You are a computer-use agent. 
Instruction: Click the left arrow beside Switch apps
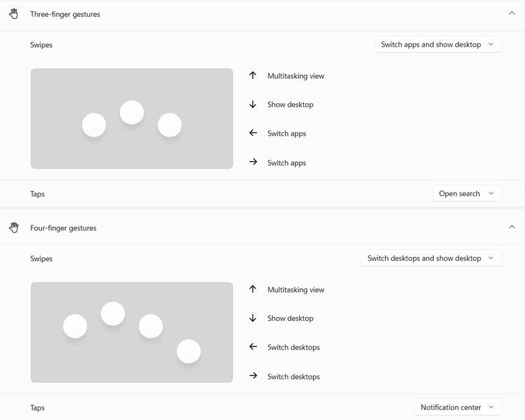(253, 133)
